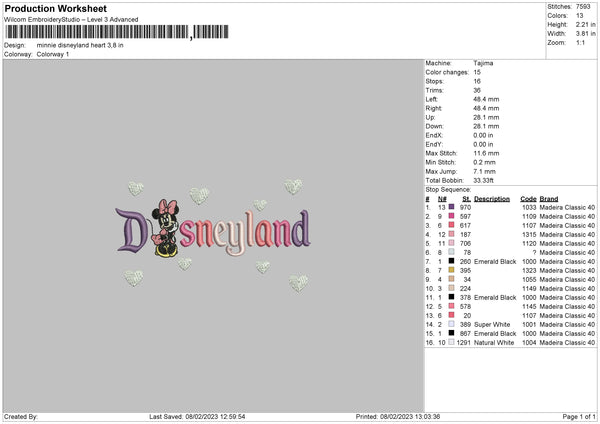Click the Stops value 16

click(x=477, y=81)
